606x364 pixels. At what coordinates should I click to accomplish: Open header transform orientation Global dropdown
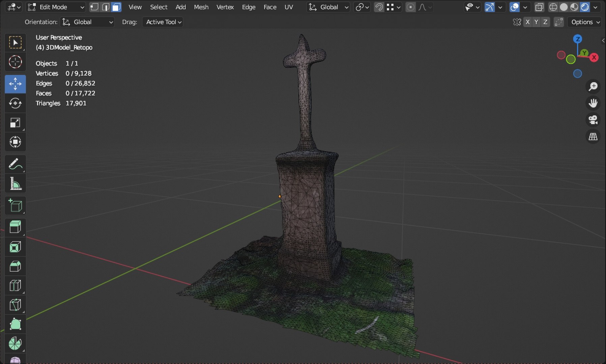[328, 7]
